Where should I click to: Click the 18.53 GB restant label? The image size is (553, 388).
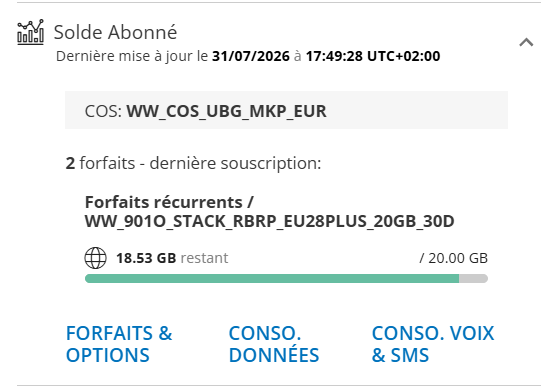172,258
